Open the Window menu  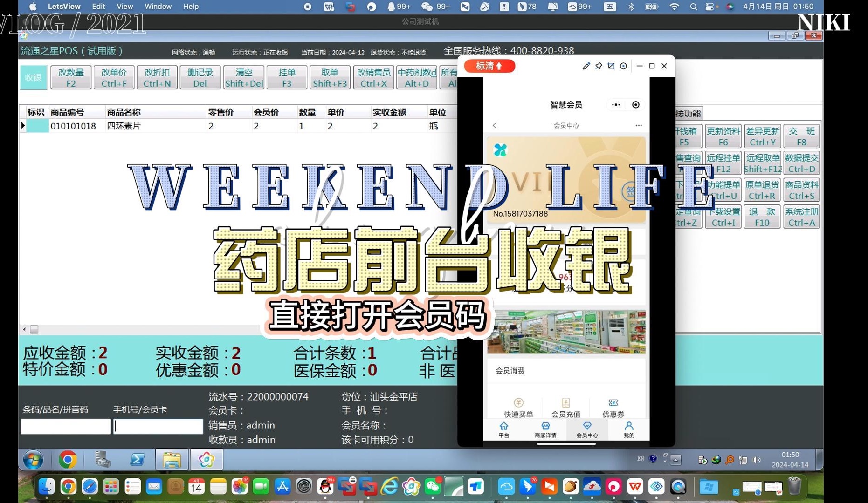(x=158, y=7)
